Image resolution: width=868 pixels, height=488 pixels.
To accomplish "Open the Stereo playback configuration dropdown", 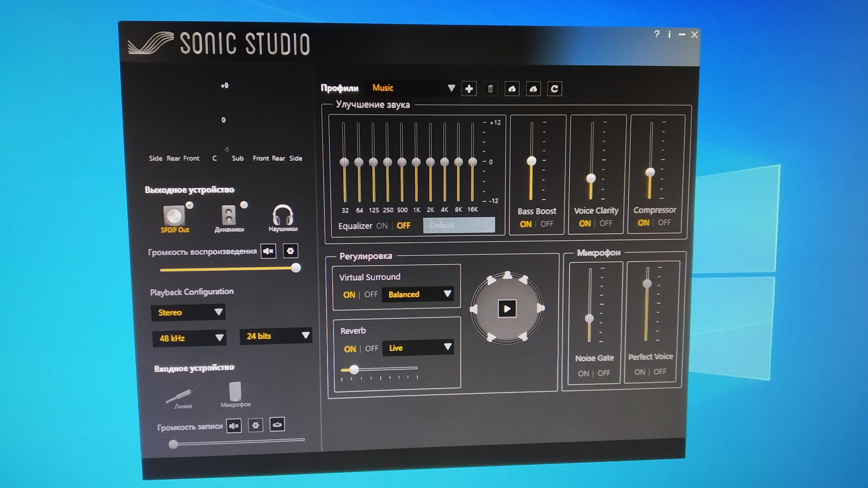I will [188, 312].
